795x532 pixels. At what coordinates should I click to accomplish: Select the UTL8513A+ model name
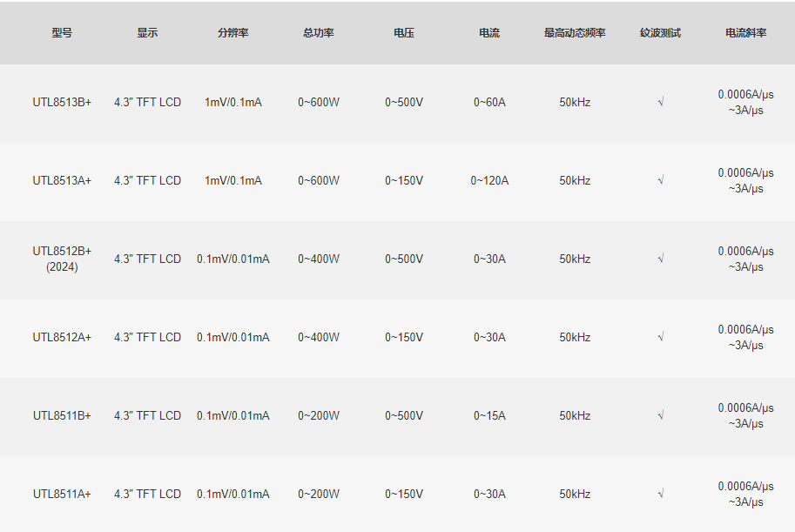[62, 180]
